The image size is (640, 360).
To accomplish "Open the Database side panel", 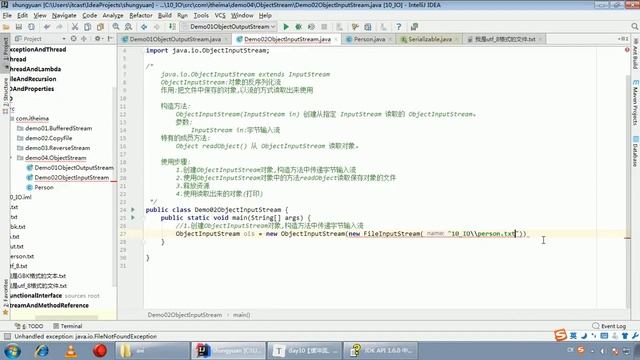I will coord(635,152).
